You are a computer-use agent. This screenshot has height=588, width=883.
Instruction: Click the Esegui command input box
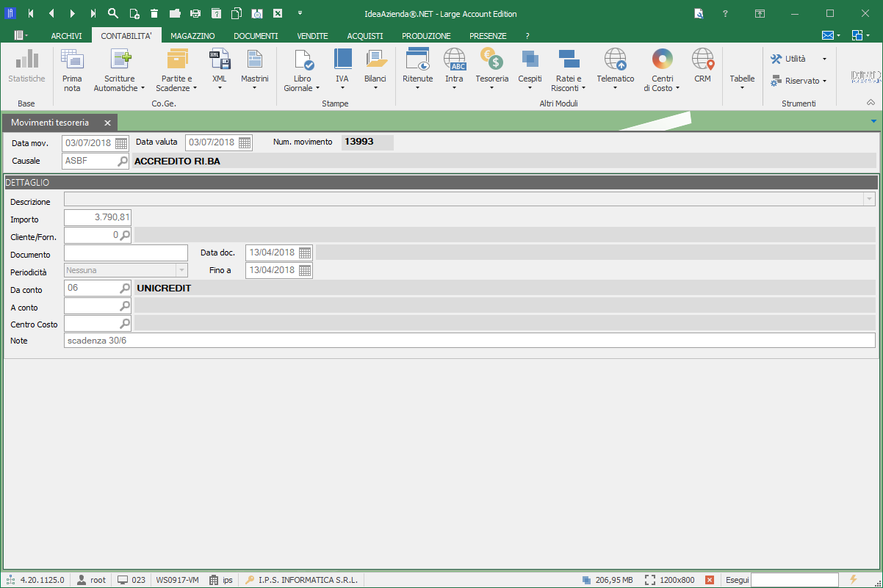[794, 580]
